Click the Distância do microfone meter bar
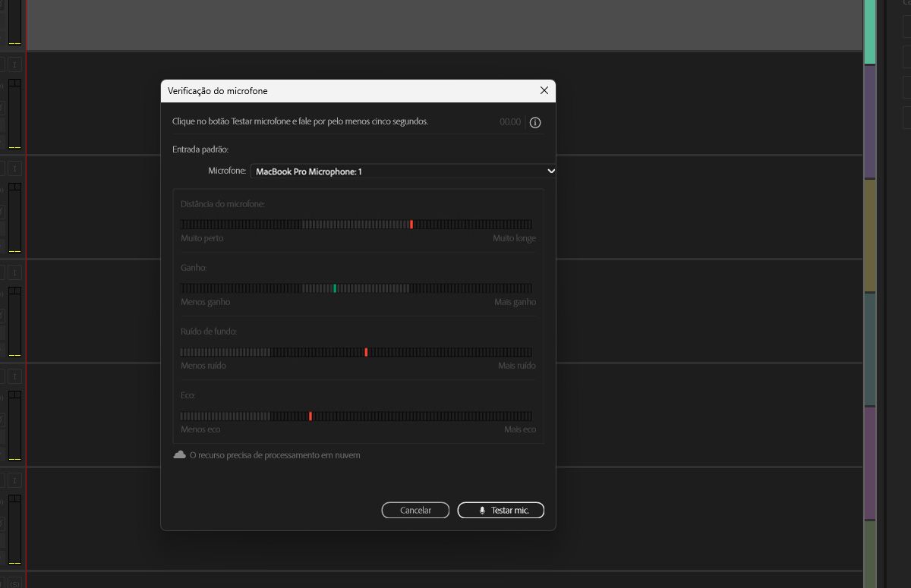 356,225
